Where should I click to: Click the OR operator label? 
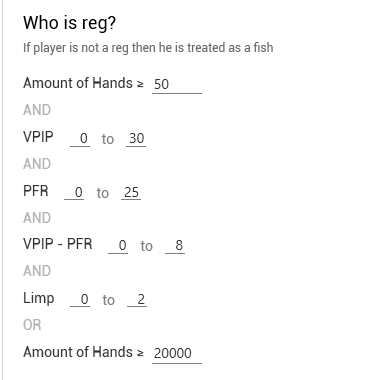click(x=32, y=325)
